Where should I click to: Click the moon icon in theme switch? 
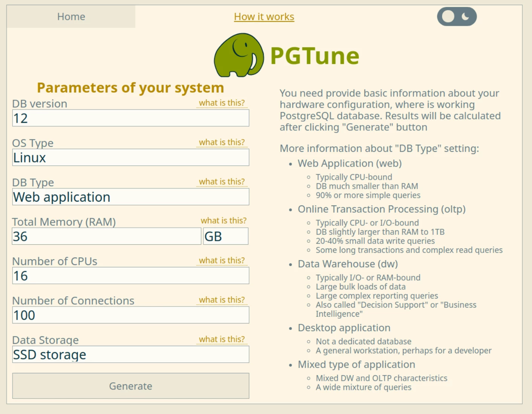pos(466,17)
